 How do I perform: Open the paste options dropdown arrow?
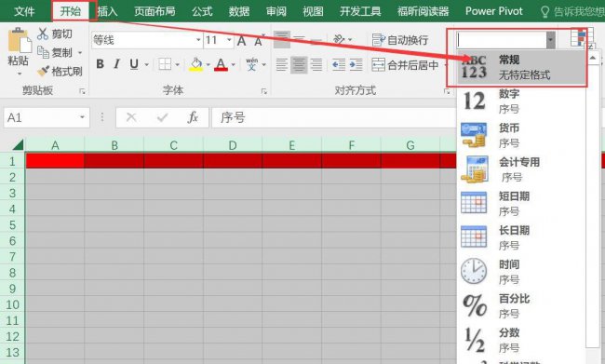[x=20, y=73]
